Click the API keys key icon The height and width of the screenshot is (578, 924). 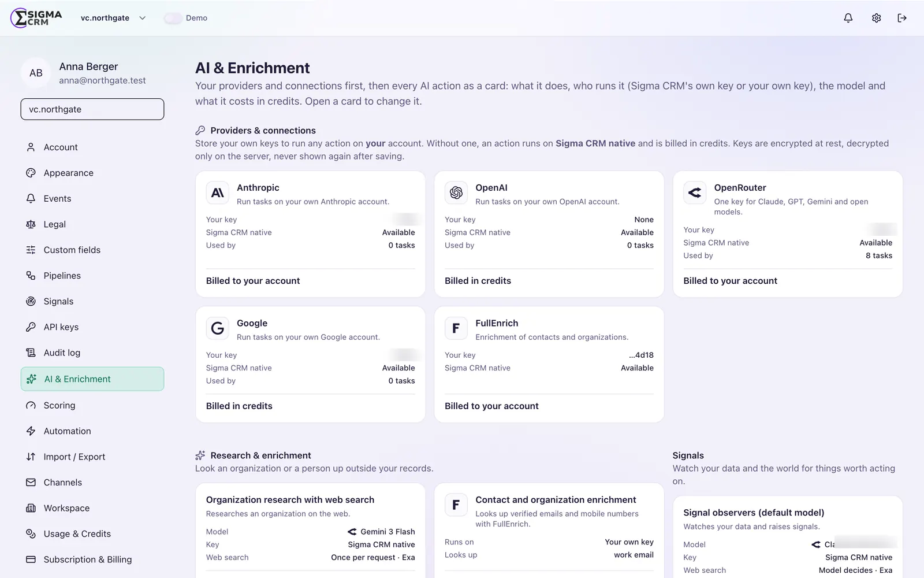pyautogui.click(x=31, y=327)
